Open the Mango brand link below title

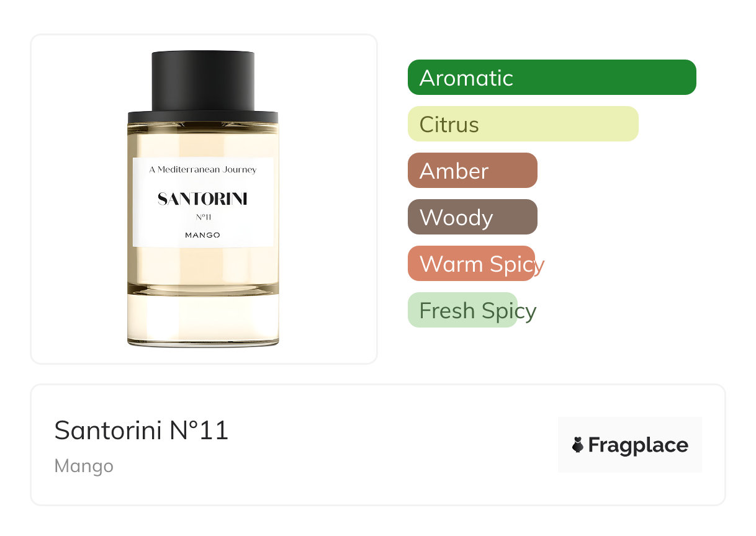84,466
